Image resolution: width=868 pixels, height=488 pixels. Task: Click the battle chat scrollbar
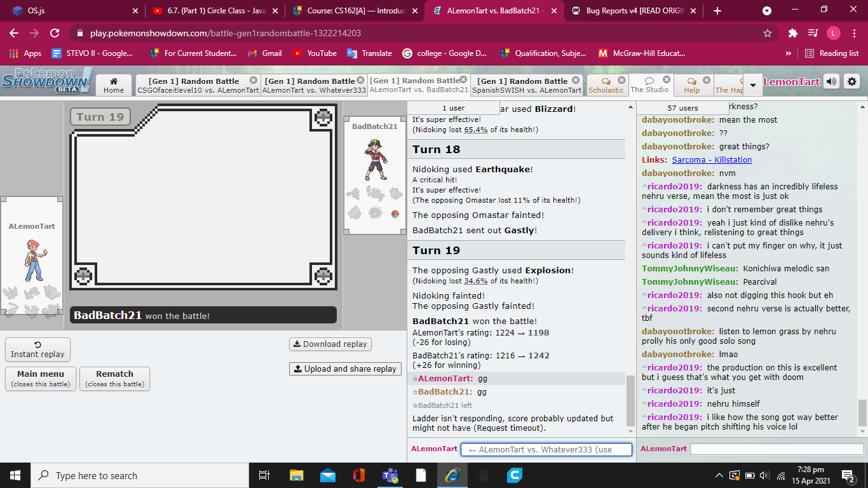(x=630, y=400)
